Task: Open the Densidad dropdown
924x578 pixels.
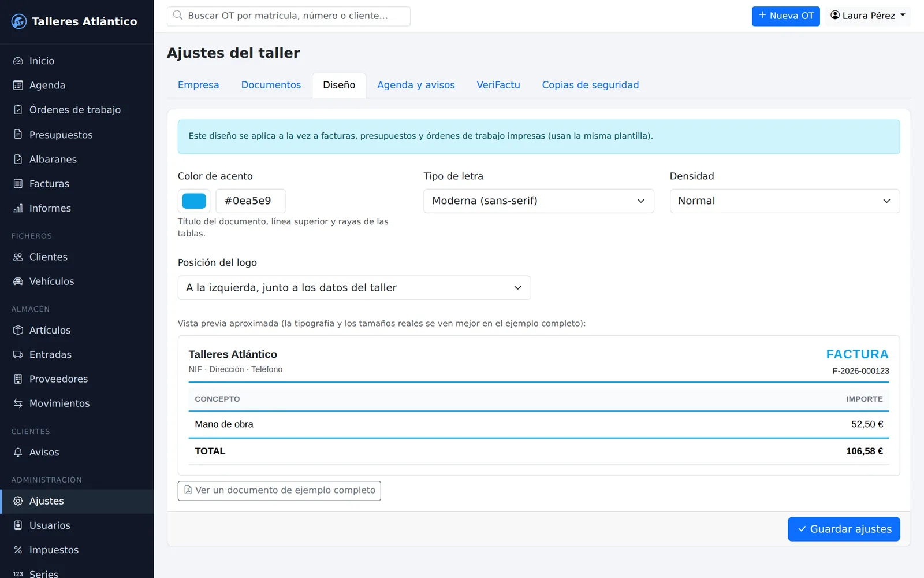Action: tap(784, 201)
